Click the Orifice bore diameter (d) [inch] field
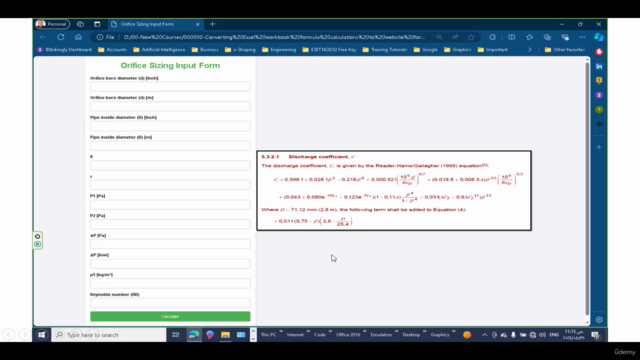 click(x=170, y=87)
